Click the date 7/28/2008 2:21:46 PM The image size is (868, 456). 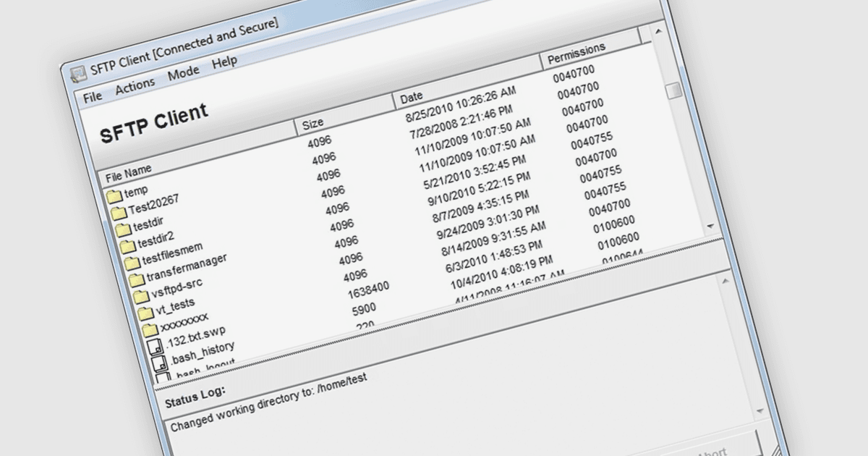(x=461, y=122)
